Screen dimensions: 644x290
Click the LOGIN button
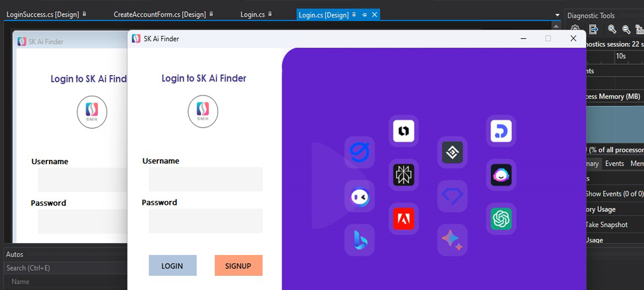click(x=172, y=265)
